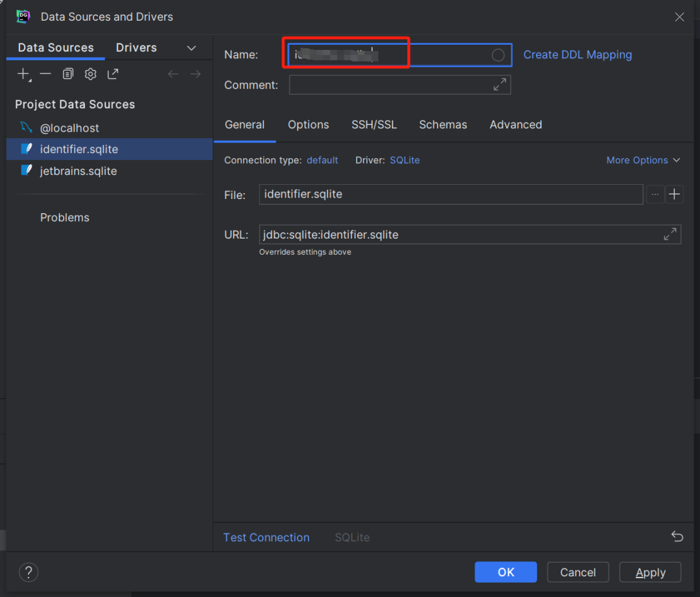The height and width of the screenshot is (597, 700).
Task: Click SQLite feather icon beside jetbrains.sqlite
Action: [x=27, y=170]
